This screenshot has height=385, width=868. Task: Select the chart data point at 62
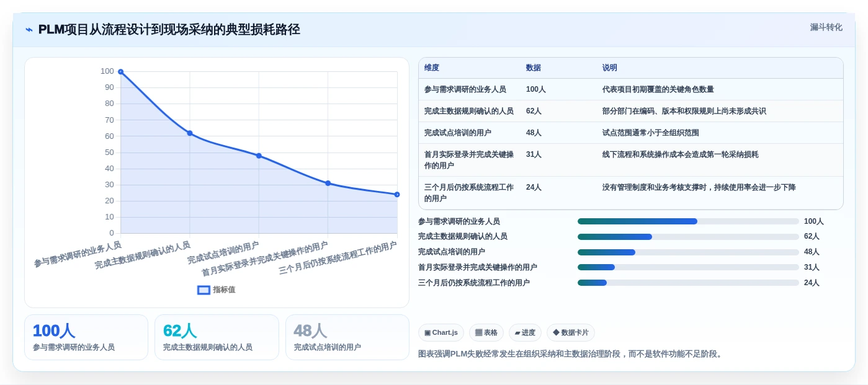click(x=190, y=133)
